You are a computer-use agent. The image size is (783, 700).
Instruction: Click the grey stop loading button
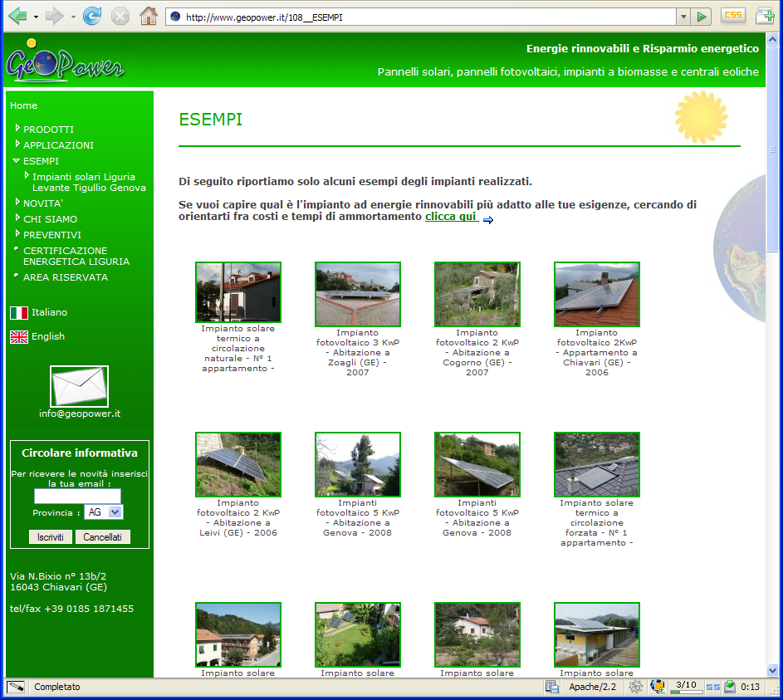point(120,17)
